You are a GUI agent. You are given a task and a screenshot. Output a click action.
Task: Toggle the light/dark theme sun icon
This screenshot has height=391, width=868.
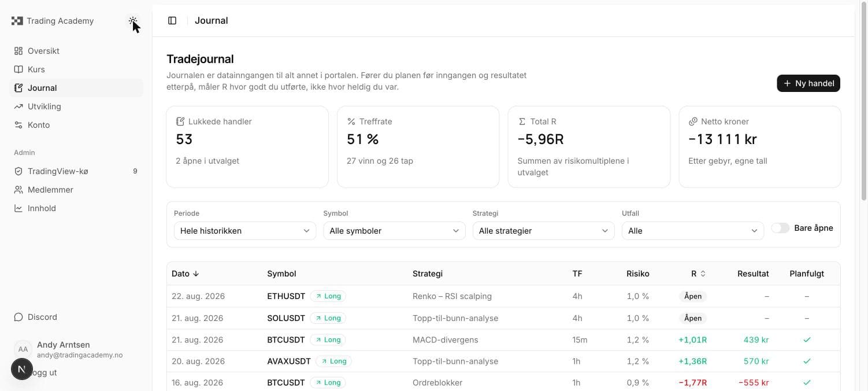point(133,21)
